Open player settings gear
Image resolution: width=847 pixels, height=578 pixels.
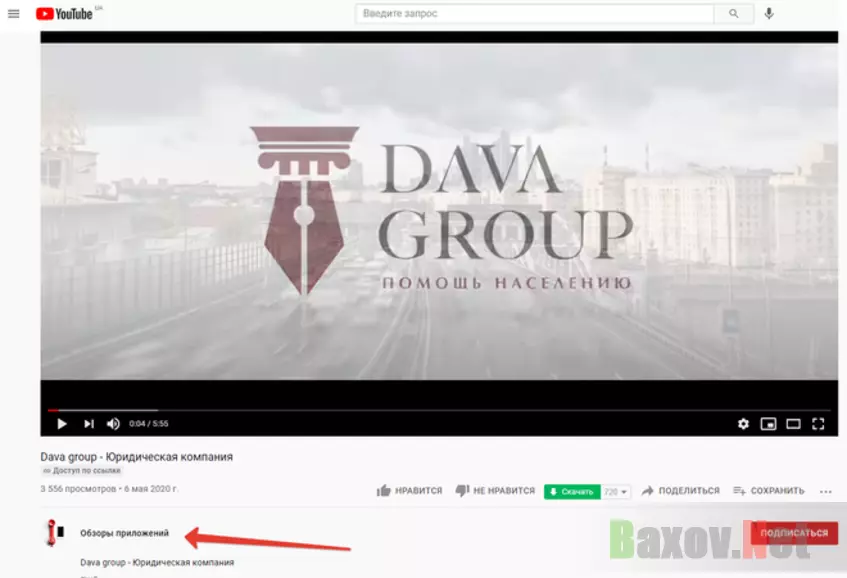pyautogui.click(x=743, y=423)
